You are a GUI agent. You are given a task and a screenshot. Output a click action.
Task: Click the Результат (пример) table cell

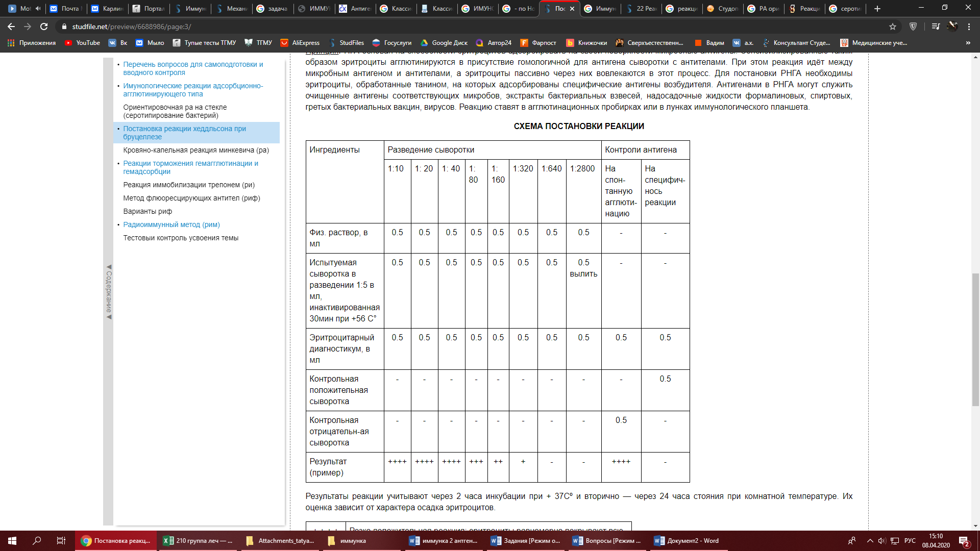point(345,467)
